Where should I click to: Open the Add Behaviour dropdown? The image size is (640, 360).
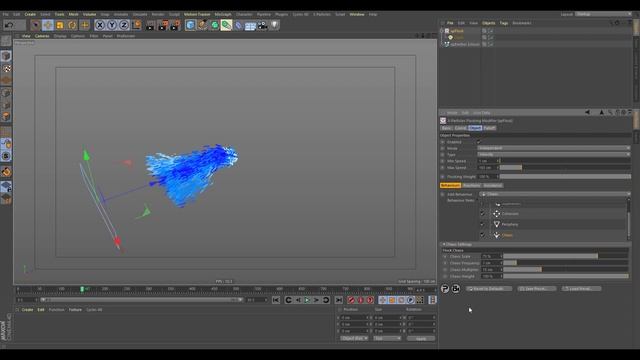(x=555, y=194)
